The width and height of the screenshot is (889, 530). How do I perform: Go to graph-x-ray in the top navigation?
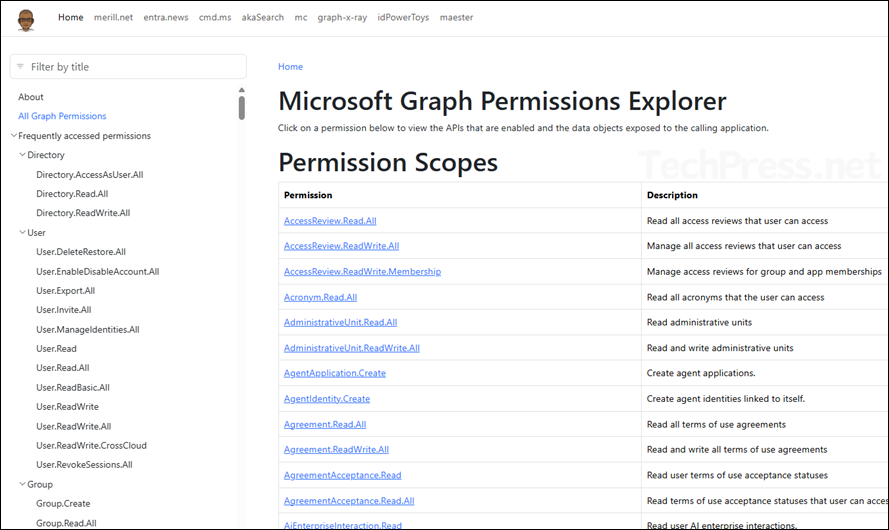coord(342,18)
